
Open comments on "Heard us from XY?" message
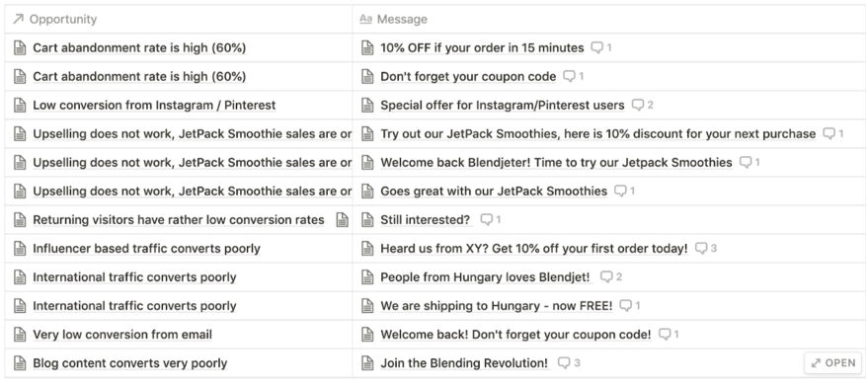click(x=701, y=249)
